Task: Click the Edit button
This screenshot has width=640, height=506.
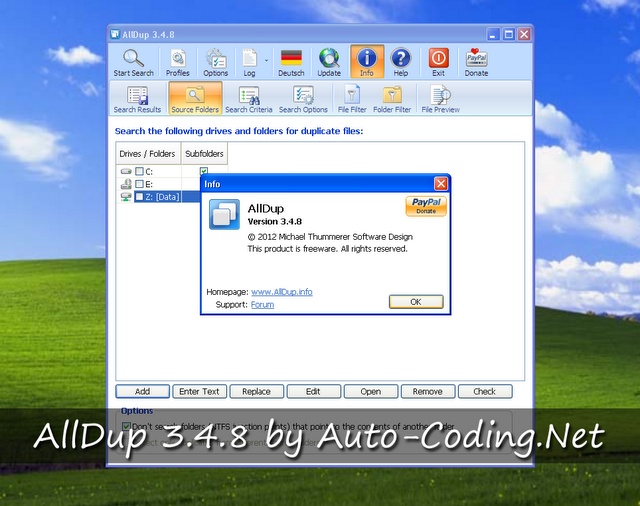Action: click(x=313, y=391)
